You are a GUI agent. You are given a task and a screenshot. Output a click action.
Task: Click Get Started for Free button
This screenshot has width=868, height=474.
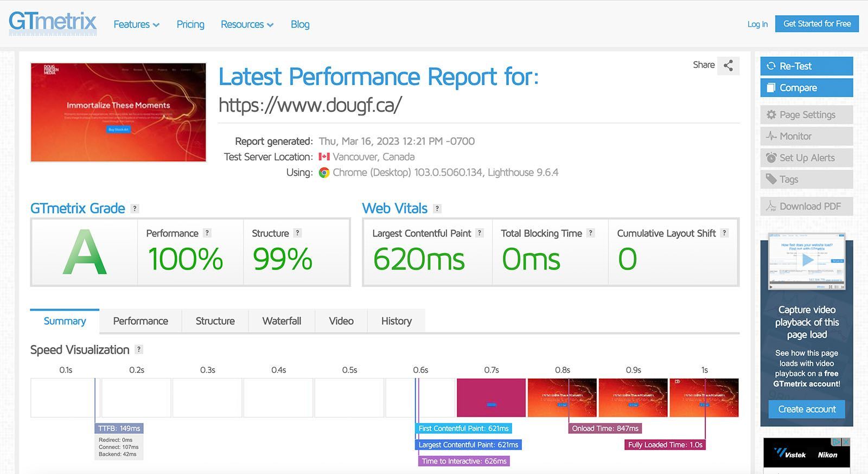817,24
